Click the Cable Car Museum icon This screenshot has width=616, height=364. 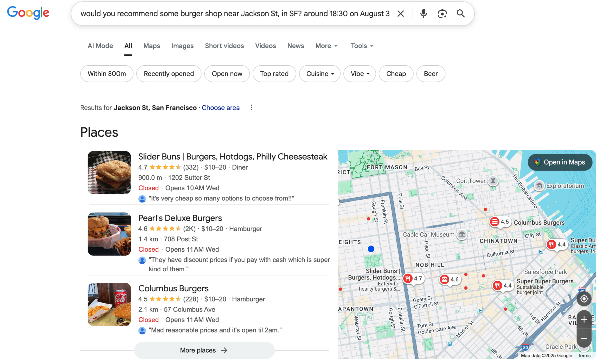pyautogui.click(x=462, y=235)
